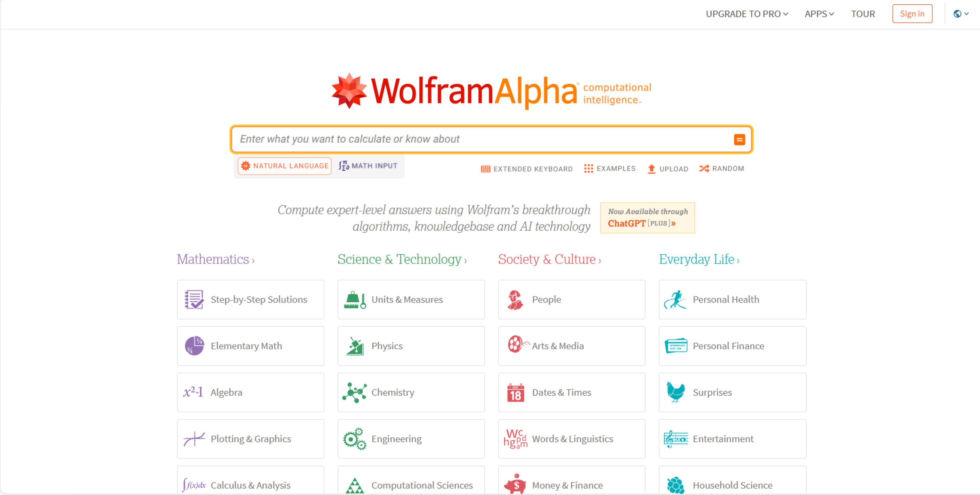Screen dimensions: 980x495
Task: Click the Algebra x²-1 icon
Action: (x=193, y=392)
